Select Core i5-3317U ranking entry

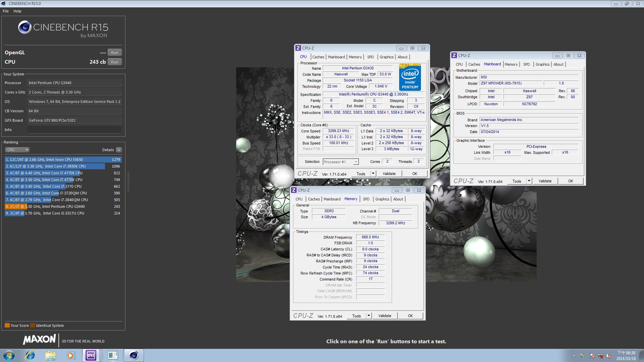point(63,213)
